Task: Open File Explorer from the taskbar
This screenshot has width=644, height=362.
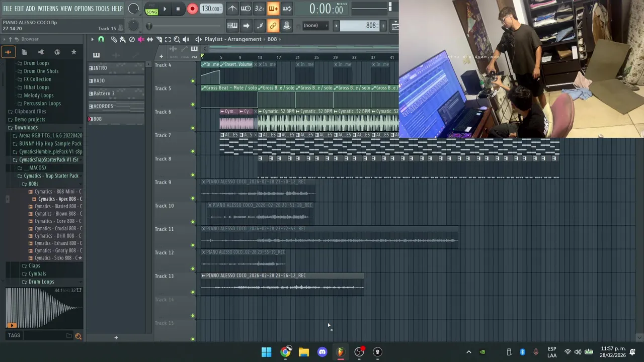Action: tap(304, 352)
